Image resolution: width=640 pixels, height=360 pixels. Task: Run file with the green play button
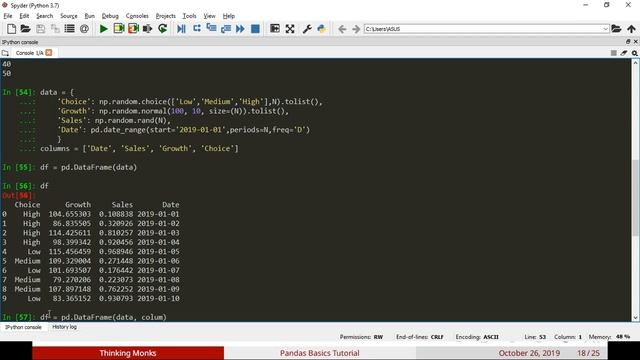104,29
